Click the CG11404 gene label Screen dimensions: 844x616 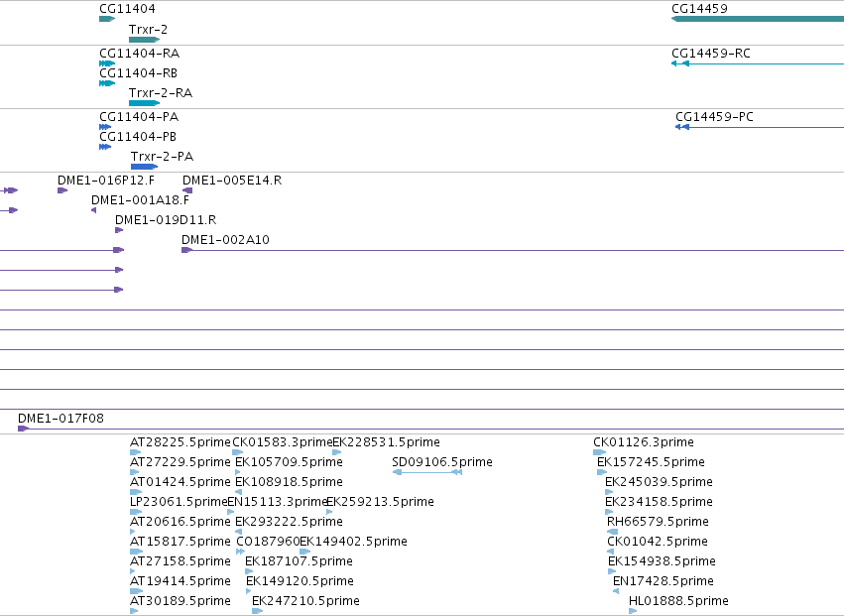point(127,9)
